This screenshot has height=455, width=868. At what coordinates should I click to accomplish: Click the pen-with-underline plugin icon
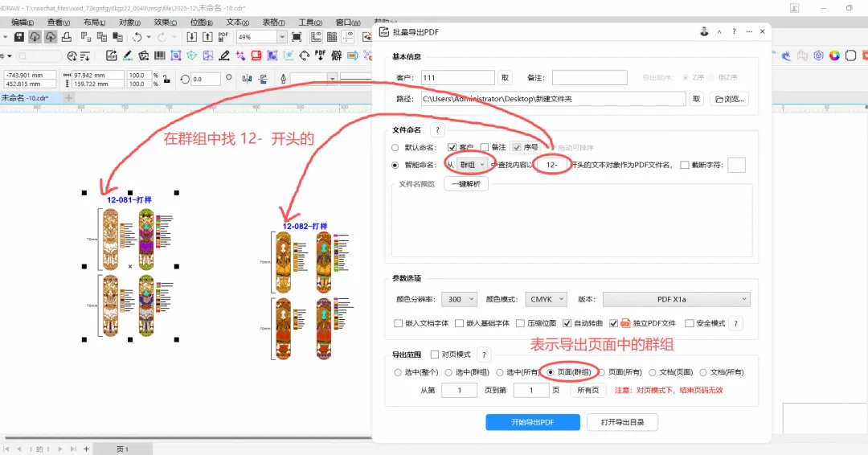(x=224, y=56)
